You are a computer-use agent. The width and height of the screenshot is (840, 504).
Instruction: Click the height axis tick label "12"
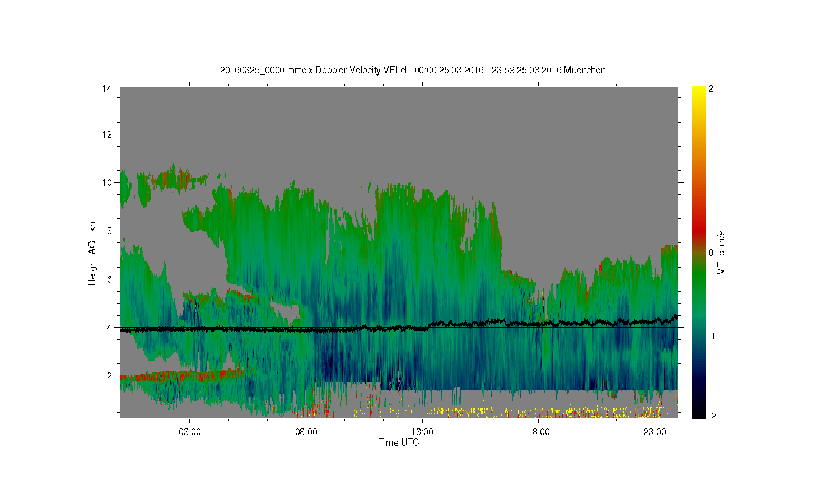pyautogui.click(x=107, y=134)
